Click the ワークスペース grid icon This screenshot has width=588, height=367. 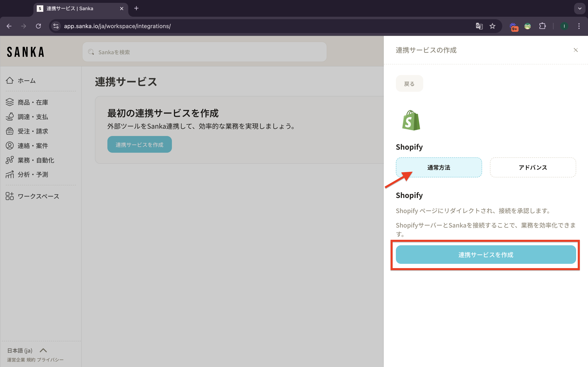(x=10, y=196)
